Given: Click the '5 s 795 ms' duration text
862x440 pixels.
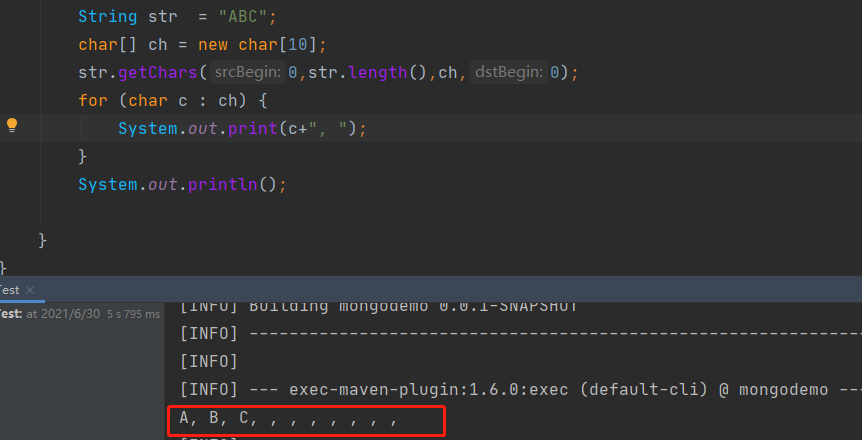Looking at the screenshot, I should pos(134,315).
